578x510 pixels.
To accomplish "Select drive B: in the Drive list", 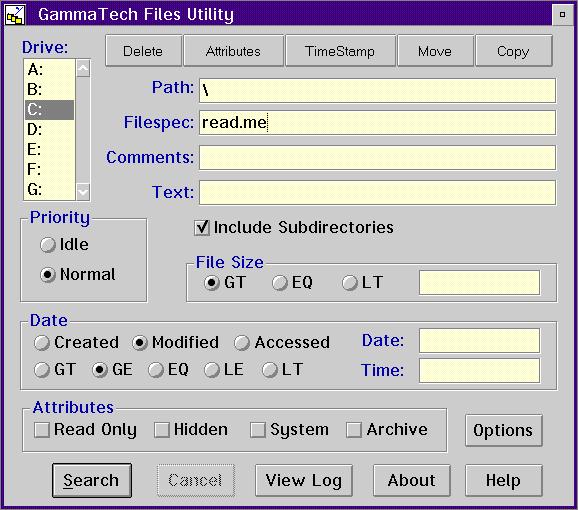I will coord(50,90).
